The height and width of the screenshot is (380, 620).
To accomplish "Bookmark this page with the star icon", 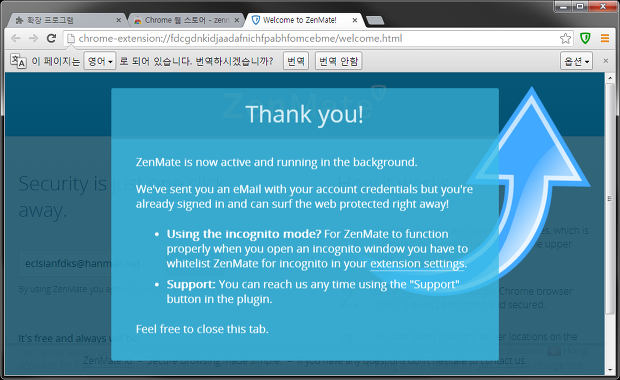I will click(x=565, y=38).
